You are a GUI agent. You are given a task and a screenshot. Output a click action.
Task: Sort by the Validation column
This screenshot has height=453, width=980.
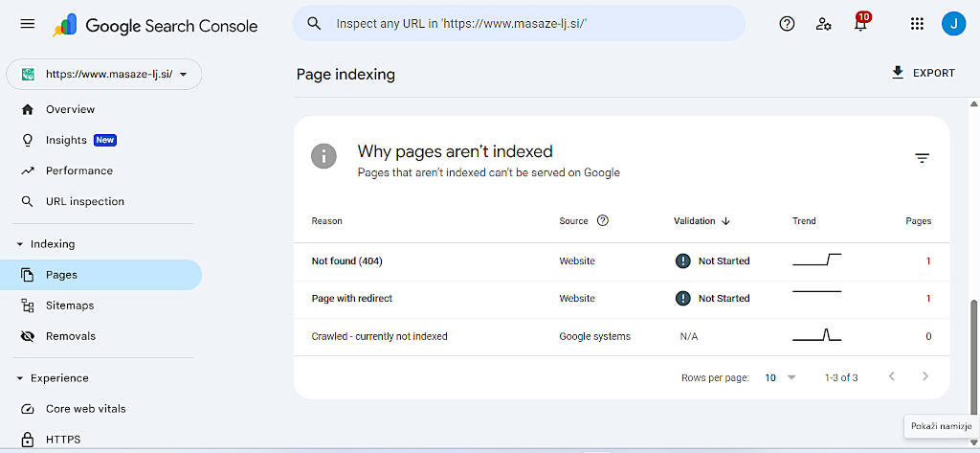tap(702, 221)
